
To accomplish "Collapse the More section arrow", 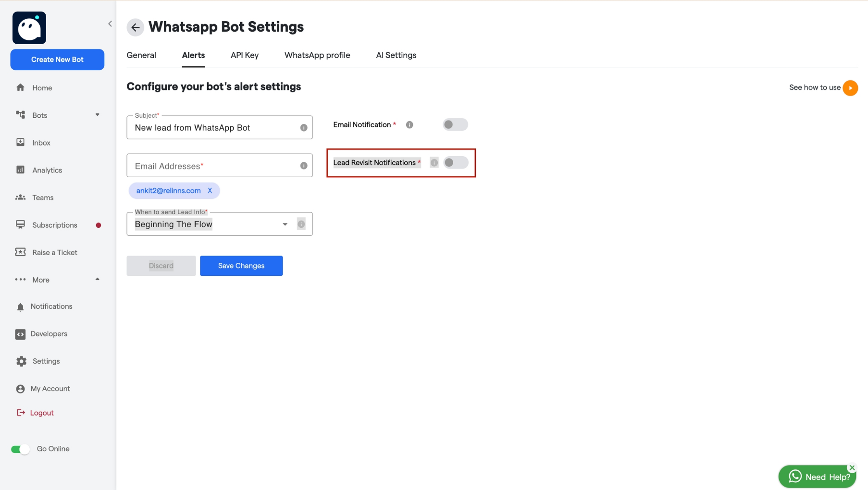I will point(98,280).
